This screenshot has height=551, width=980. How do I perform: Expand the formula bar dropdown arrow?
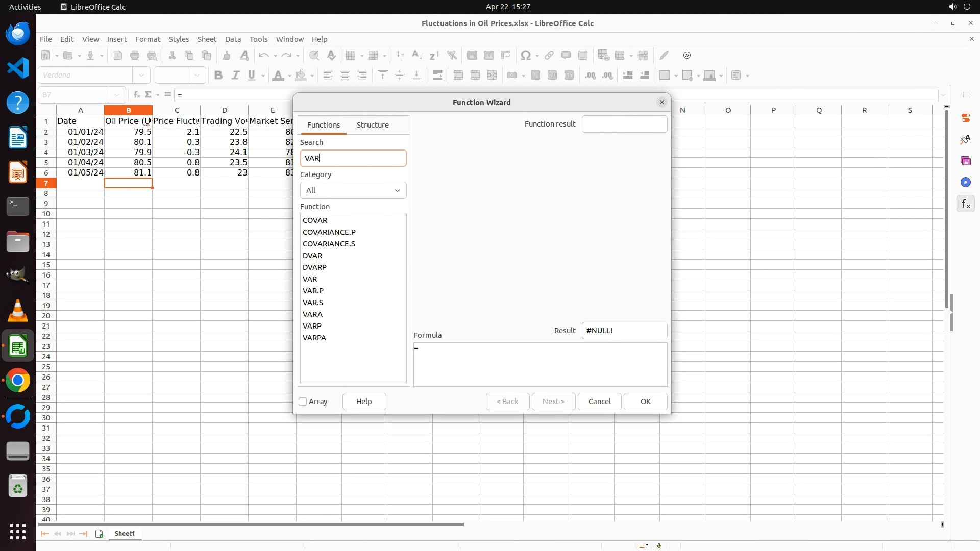(943, 95)
